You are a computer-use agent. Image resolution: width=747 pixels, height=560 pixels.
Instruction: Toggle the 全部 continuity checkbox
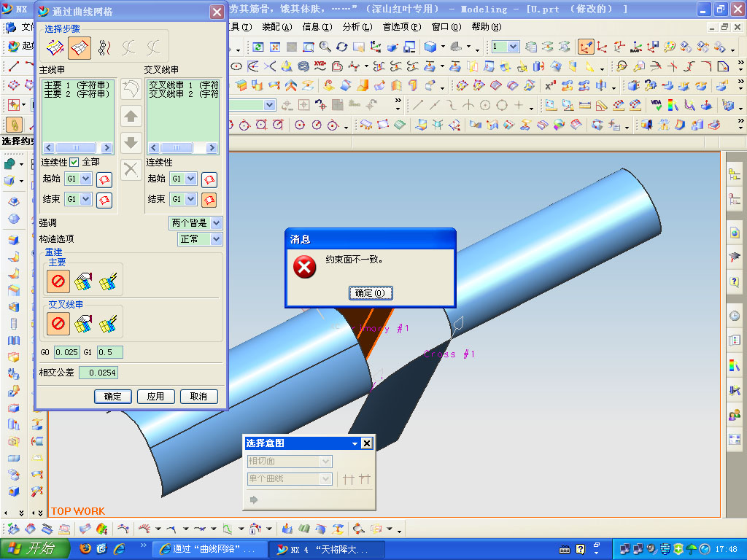tap(74, 163)
